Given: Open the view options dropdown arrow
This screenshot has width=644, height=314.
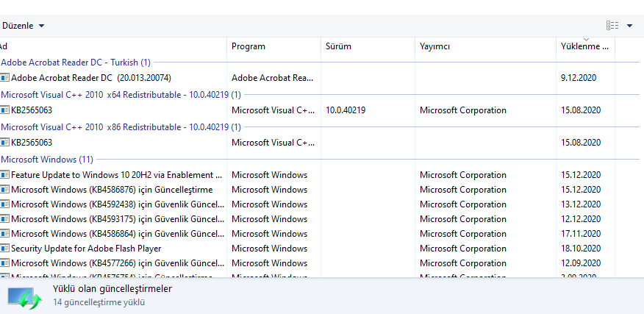Looking at the screenshot, I should coord(630,26).
